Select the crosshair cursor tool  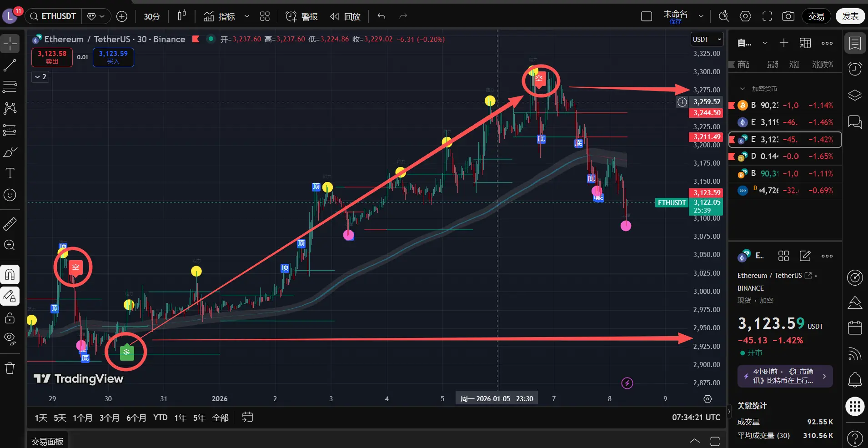tap(10, 44)
